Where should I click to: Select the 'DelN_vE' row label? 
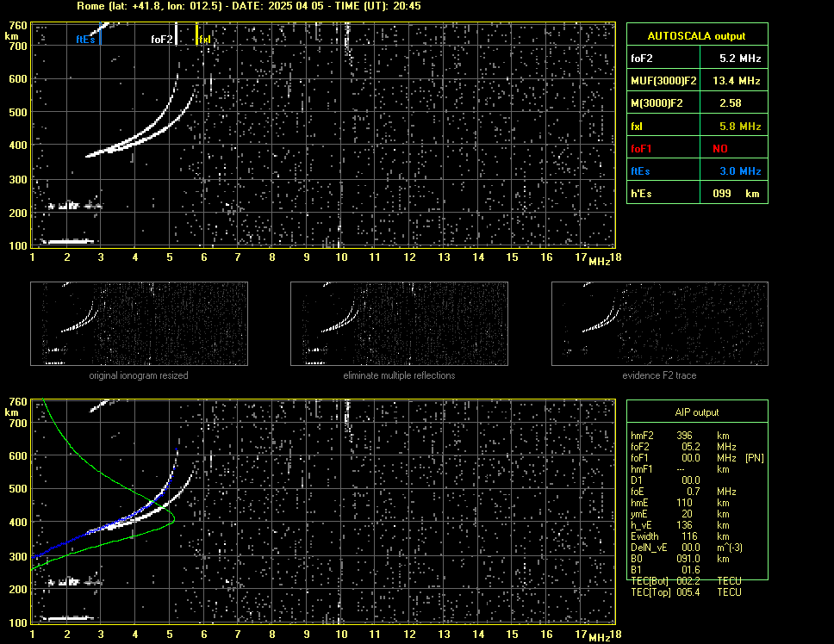[x=649, y=548]
